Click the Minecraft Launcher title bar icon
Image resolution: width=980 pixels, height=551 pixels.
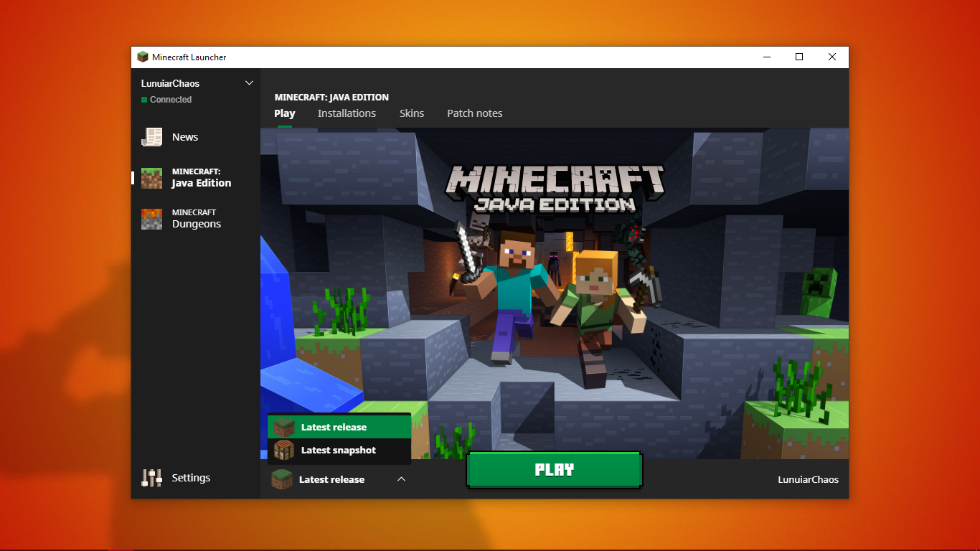(143, 57)
